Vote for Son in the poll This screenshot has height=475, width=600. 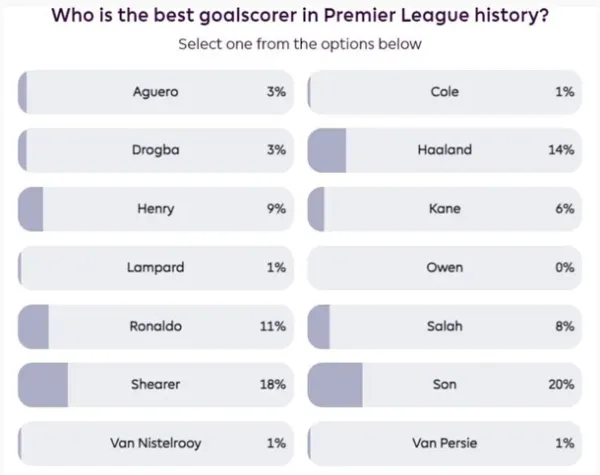444,384
